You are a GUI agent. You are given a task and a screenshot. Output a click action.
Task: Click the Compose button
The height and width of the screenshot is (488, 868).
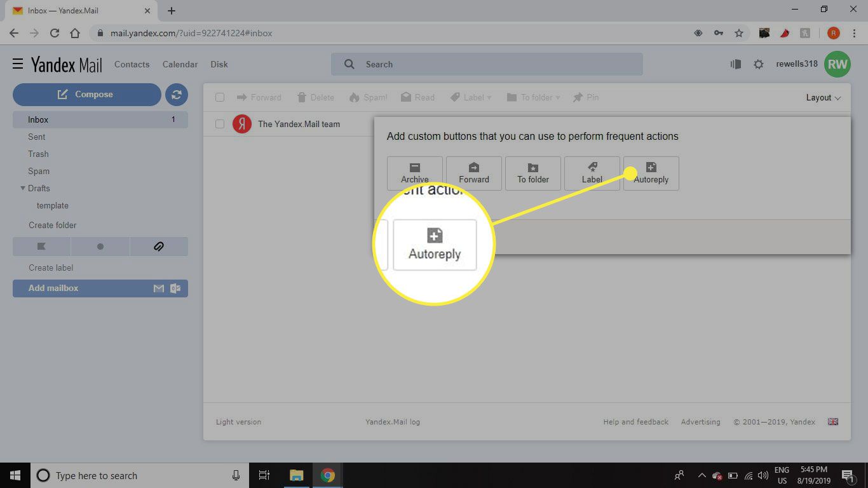point(87,95)
